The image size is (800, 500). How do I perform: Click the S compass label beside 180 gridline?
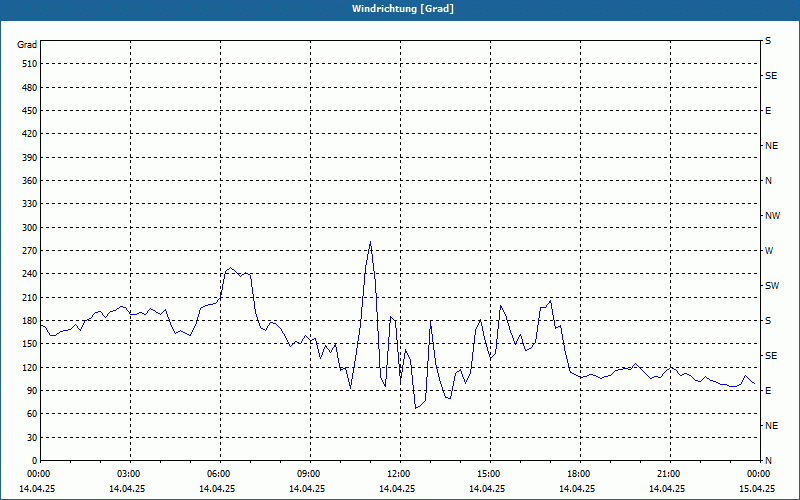click(768, 321)
